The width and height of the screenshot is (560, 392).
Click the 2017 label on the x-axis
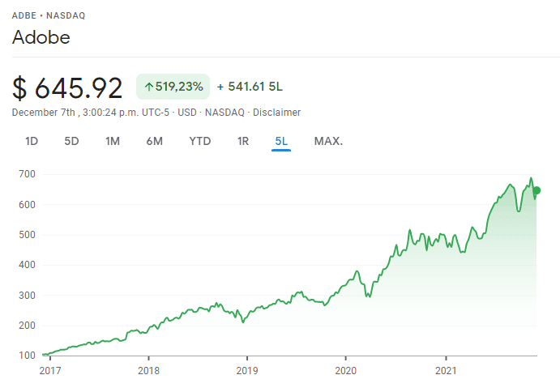tap(49, 371)
